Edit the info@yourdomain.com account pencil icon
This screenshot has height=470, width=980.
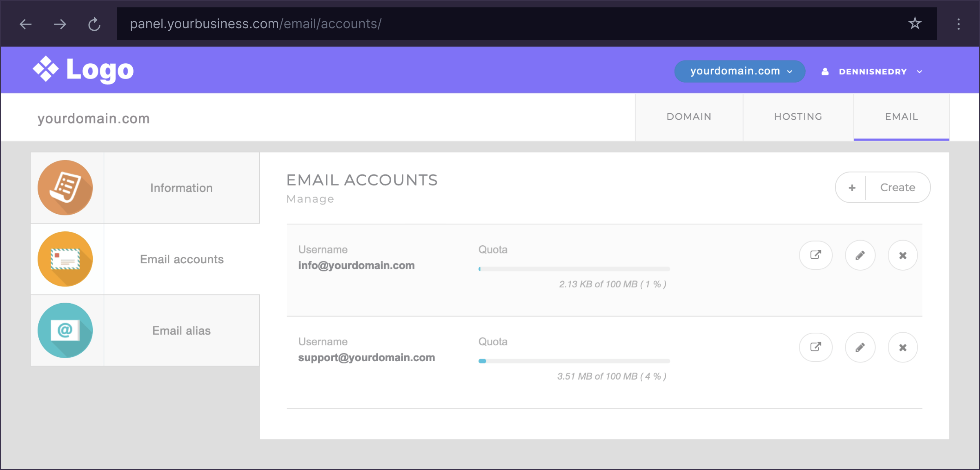click(860, 255)
